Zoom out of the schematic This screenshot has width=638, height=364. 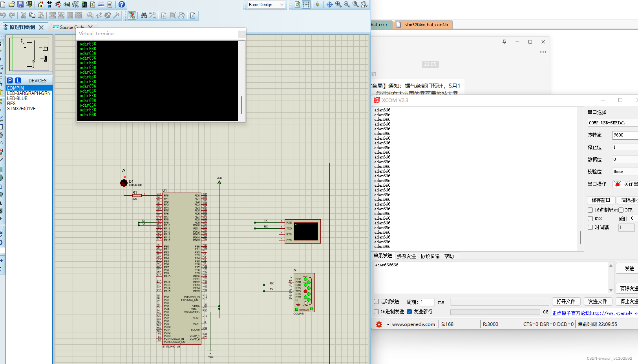point(347,4)
